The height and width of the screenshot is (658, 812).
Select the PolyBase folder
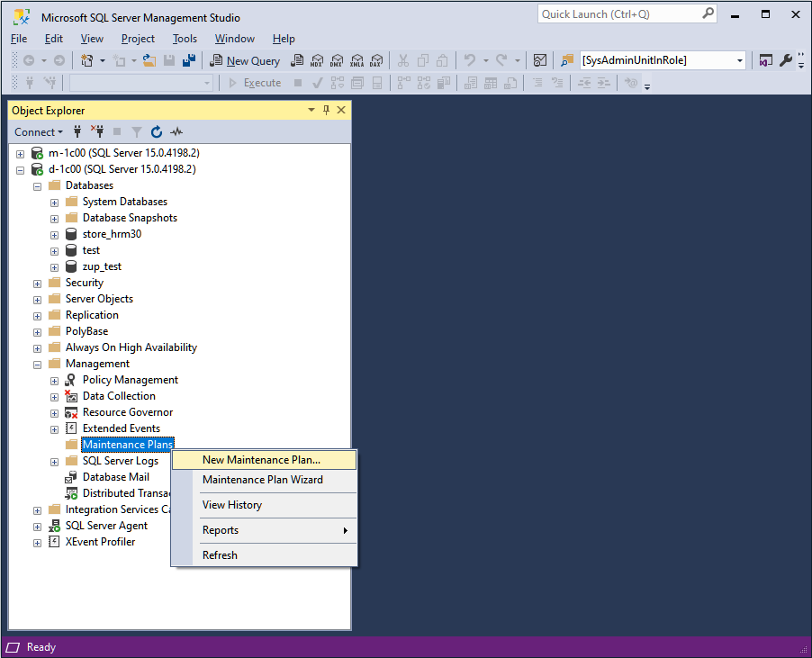(86, 331)
